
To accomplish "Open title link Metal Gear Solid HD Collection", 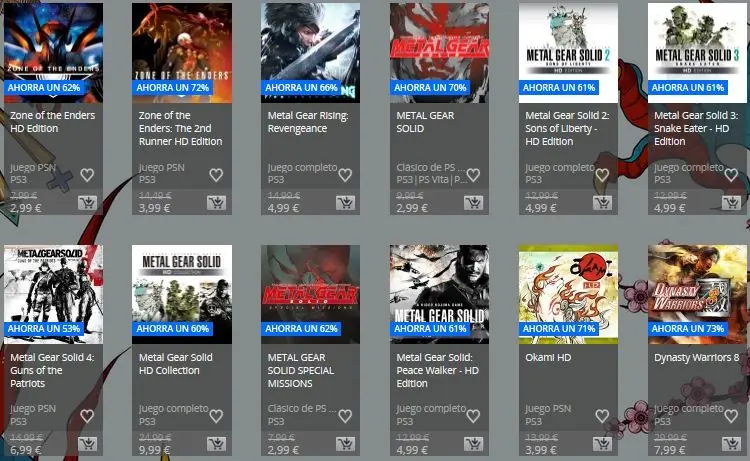I will point(176,364).
